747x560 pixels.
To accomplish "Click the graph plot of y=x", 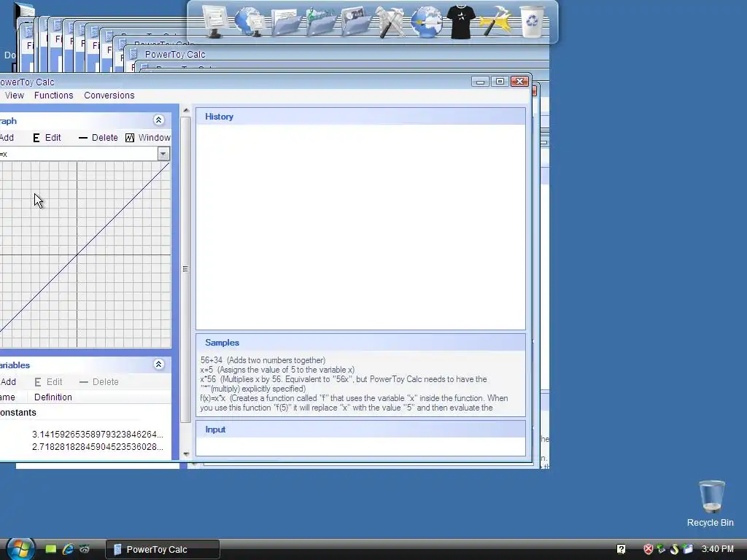I will coord(85,254).
